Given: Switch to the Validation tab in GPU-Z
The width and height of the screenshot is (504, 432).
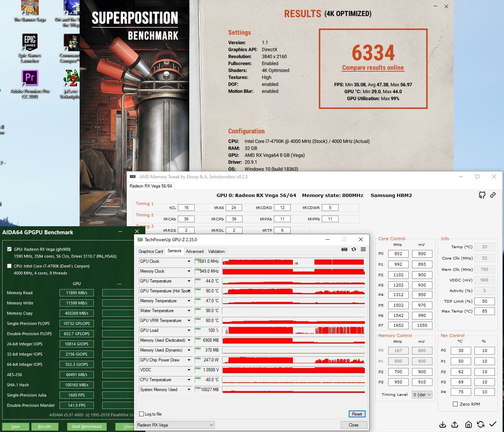Looking at the screenshot, I should (216, 251).
